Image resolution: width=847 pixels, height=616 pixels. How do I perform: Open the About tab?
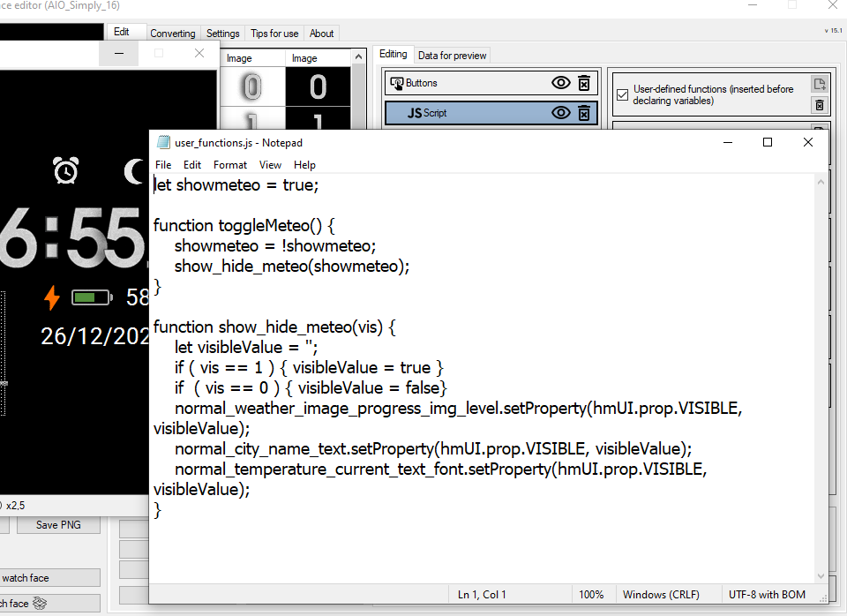tap(321, 34)
